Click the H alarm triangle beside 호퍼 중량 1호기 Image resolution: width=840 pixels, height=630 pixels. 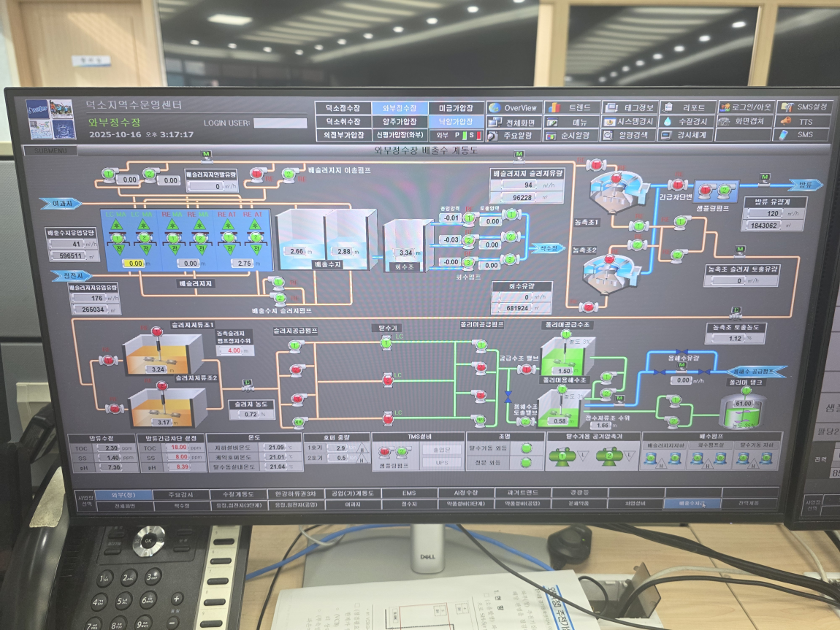362,449
